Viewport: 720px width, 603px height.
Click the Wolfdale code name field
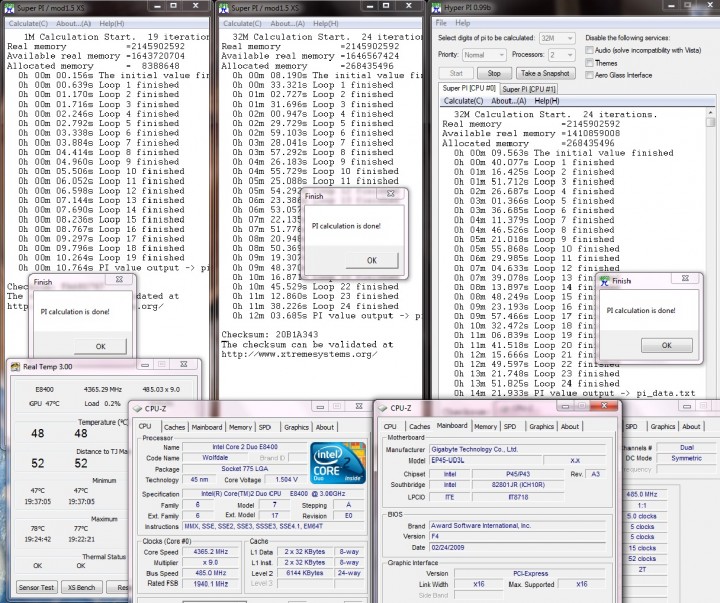pos(215,458)
